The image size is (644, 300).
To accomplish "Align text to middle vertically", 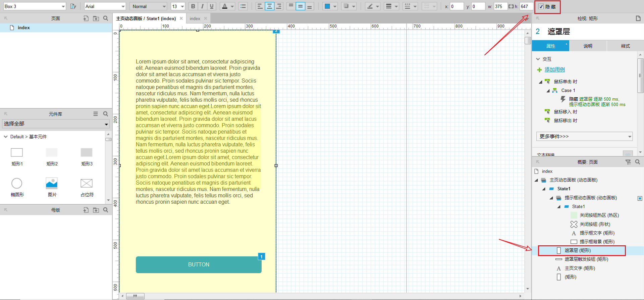I will (x=301, y=6).
